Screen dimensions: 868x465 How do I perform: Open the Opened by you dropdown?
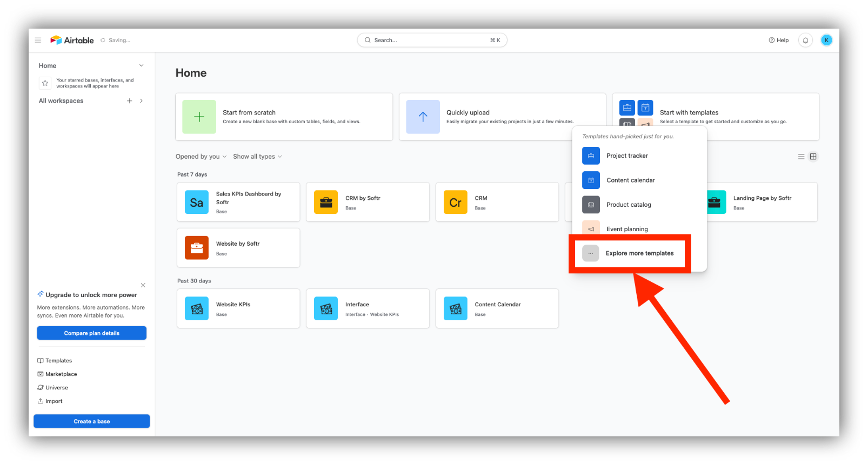(x=201, y=157)
